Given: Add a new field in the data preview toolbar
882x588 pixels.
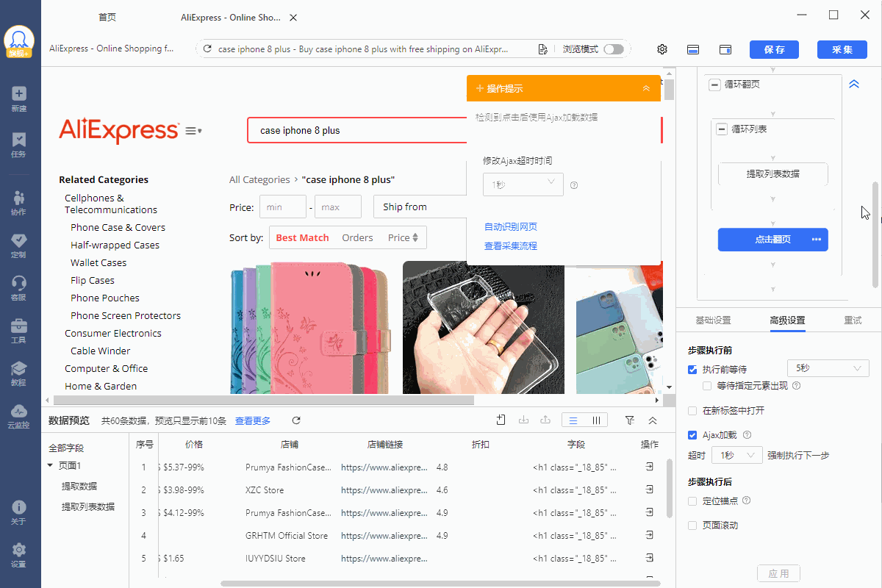Looking at the screenshot, I should pyautogui.click(x=501, y=420).
